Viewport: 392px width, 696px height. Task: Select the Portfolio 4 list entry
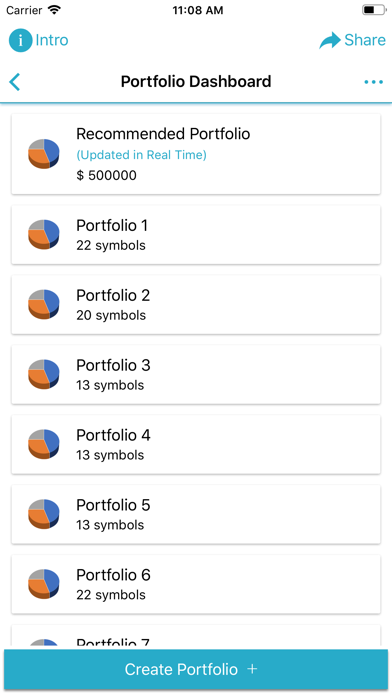(x=196, y=444)
